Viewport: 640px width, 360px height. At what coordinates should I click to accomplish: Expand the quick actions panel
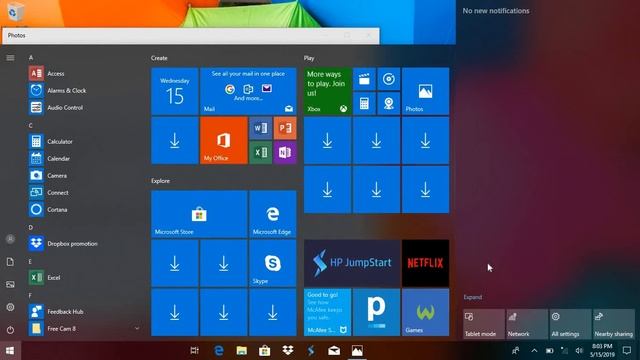point(473,297)
